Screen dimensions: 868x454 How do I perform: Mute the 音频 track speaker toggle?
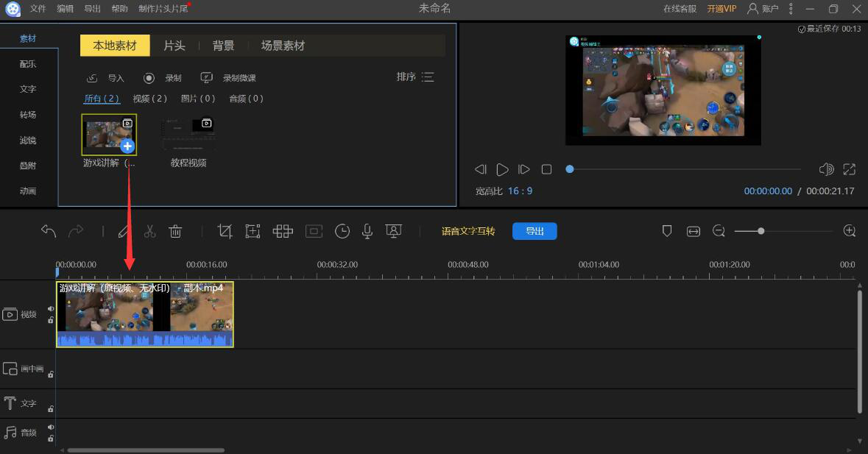pos(51,427)
